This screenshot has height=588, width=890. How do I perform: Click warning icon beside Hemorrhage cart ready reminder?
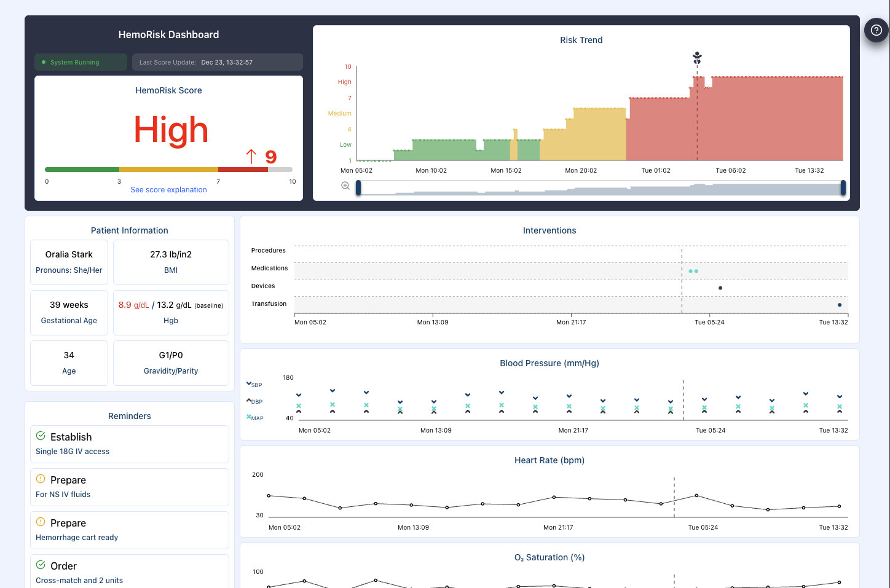[x=41, y=522]
